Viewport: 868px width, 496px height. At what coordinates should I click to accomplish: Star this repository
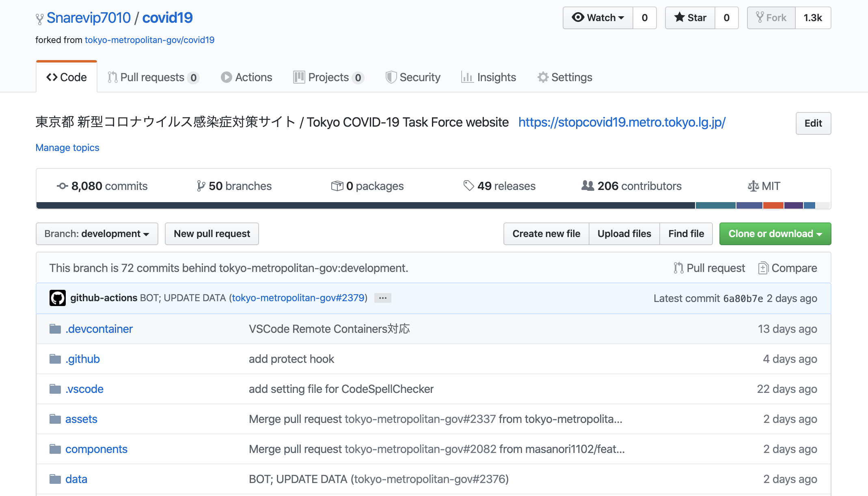click(x=690, y=18)
